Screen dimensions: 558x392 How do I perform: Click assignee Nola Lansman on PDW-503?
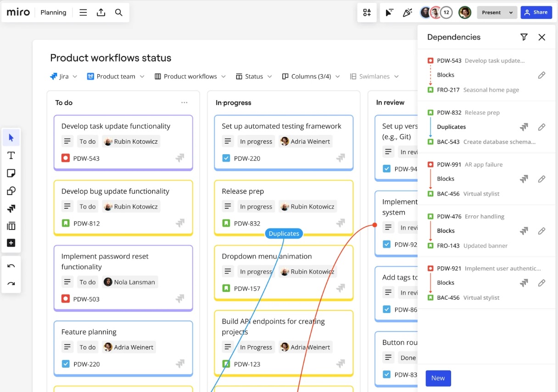[129, 282]
